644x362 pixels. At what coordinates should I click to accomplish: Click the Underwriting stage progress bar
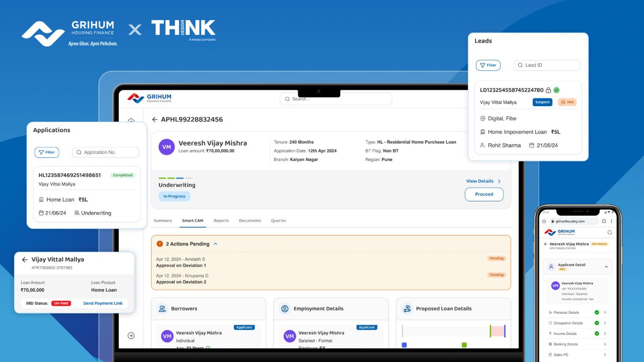pyautogui.click(x=175, y=178)
